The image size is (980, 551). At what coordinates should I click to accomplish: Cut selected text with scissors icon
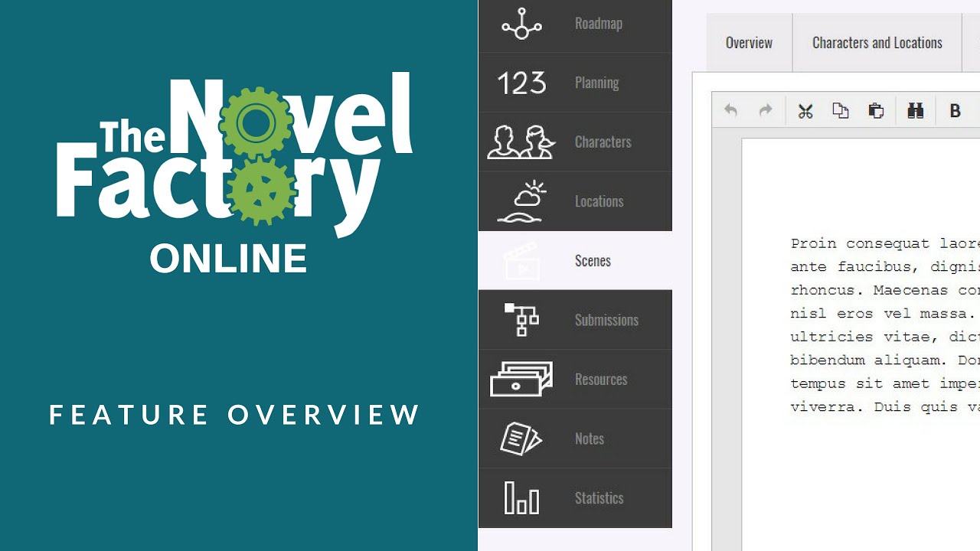pos(805,111)
